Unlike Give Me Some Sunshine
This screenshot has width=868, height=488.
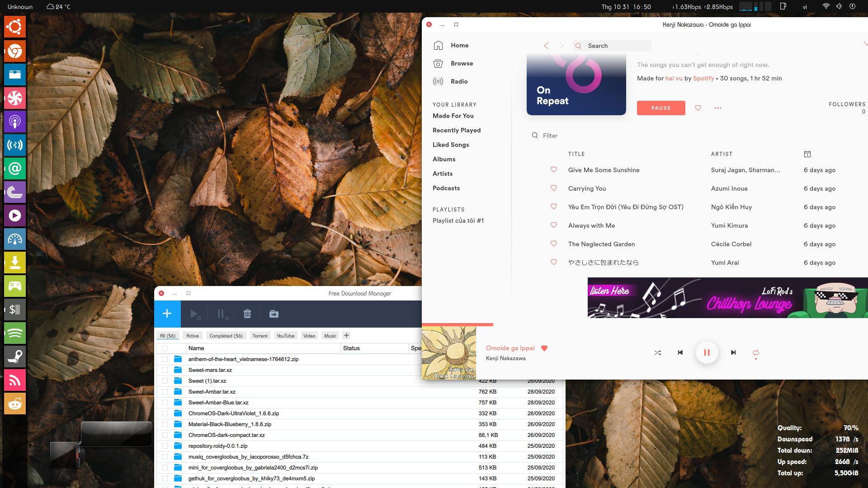[554, 169]
